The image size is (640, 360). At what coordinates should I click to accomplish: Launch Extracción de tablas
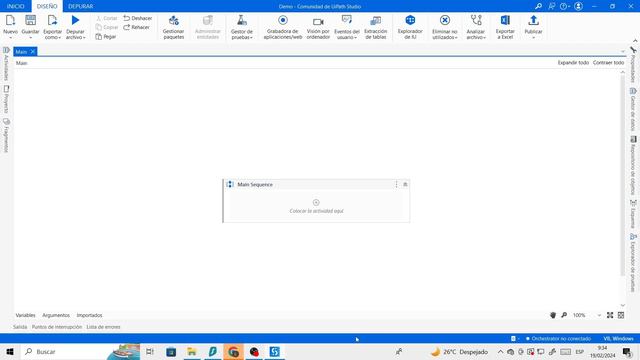(376, 27)
